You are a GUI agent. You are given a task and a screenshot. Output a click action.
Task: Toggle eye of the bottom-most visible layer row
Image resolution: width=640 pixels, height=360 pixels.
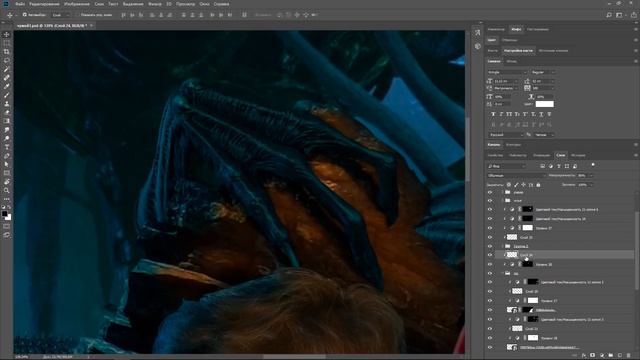click(490, 347)
